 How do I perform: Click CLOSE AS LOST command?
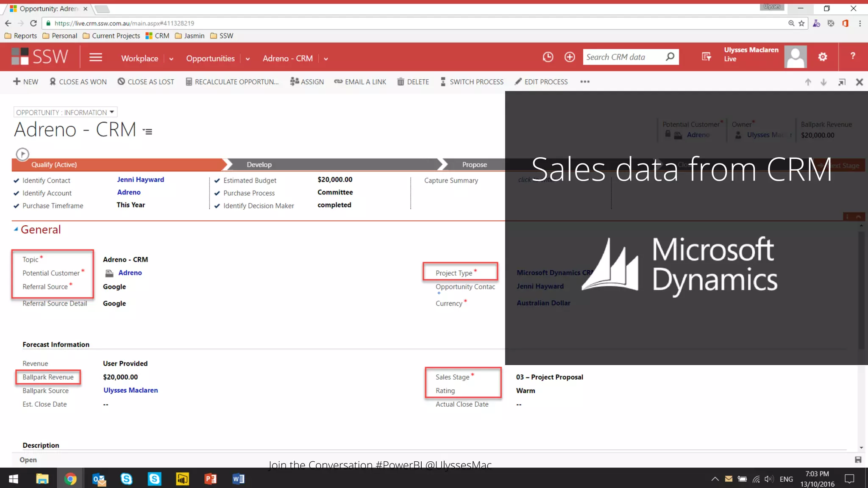tap(146, 82)
